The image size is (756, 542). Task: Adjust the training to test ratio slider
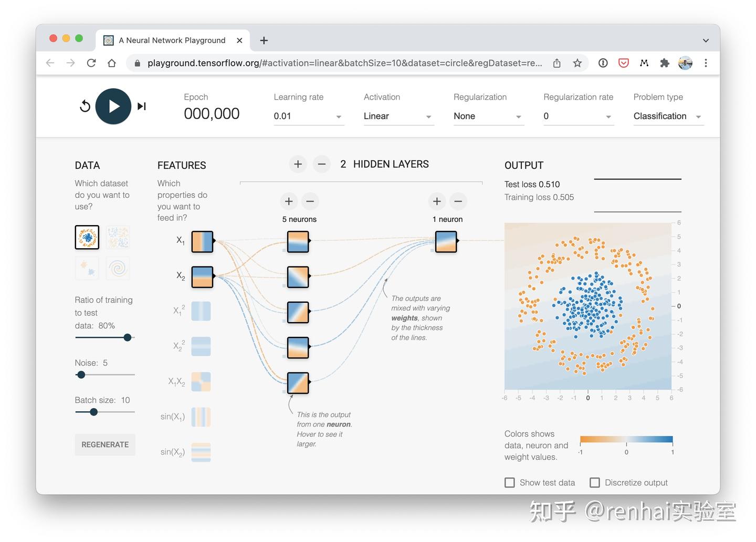(105, 337)
